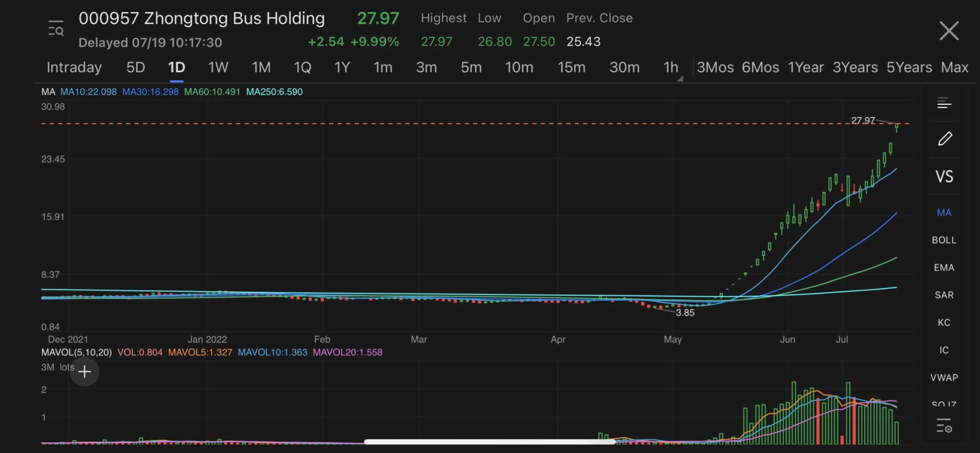Select the 1h interval
This screenshot has width=980, height=453.
click(671, 67)
